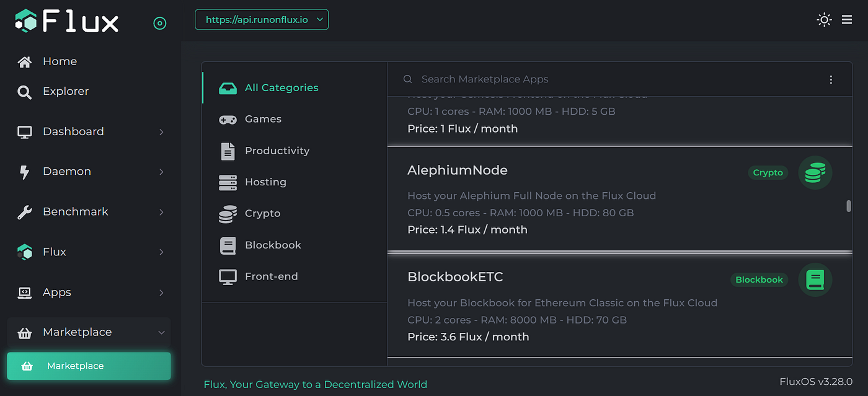Click the search magnifier icon in marketplace

pyautogui.click(x=407, y=79)
